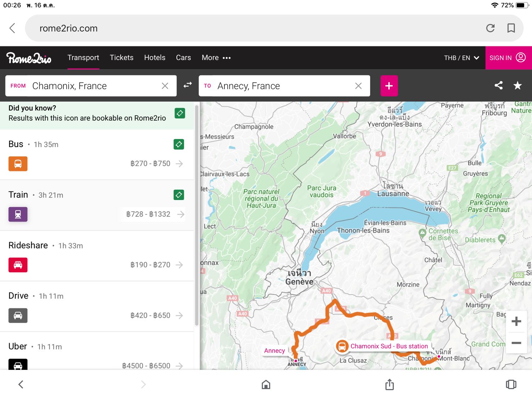Open Train price ฿728 - ฿1332 arrow
This screenshot has height=399, width=532.
point(181,214)
